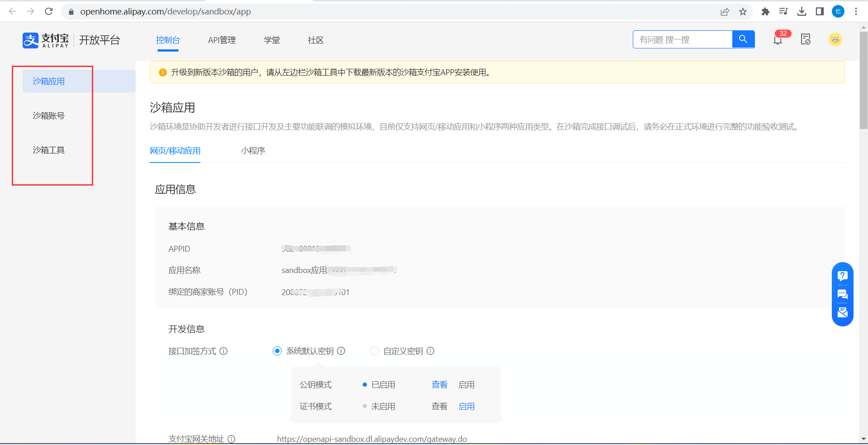Click info icon beside 系统默认密钥

tap(341, 351)
